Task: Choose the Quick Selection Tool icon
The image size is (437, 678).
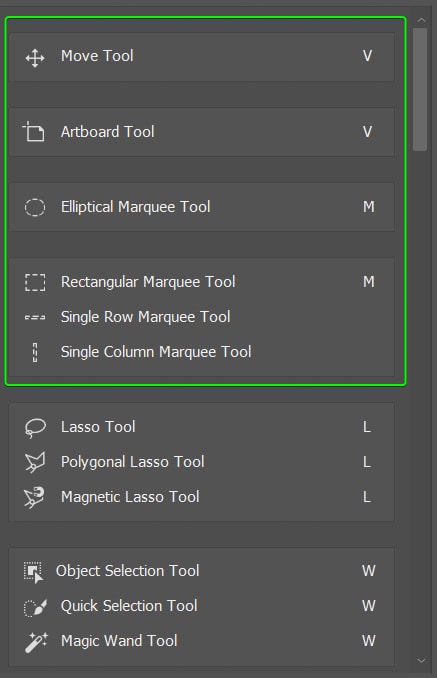Action: pos(35,607)
